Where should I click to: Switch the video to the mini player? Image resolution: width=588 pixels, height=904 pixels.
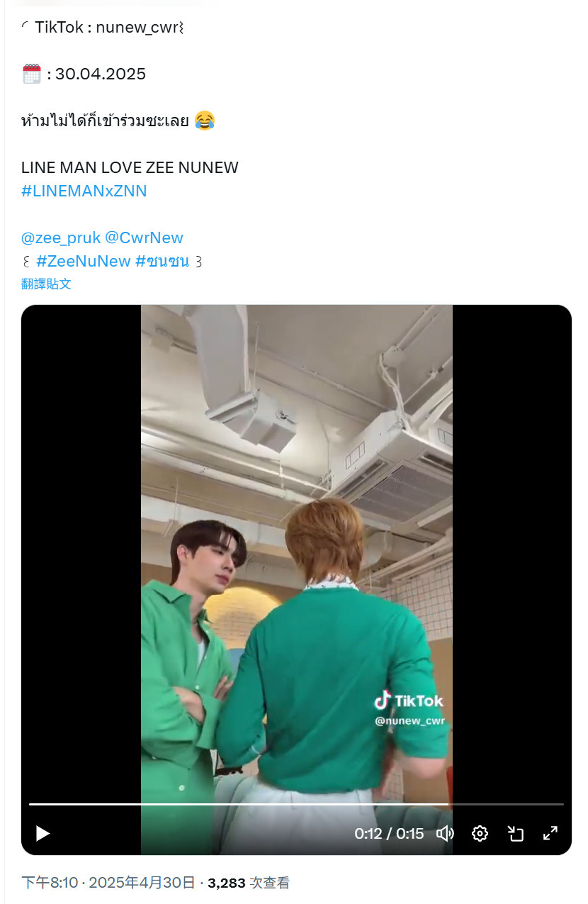coord(515,833)
